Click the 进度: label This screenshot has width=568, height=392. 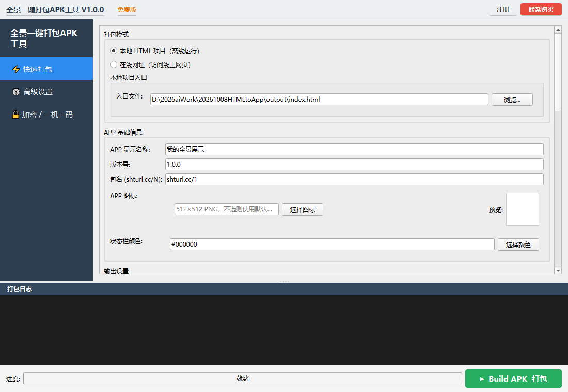pyautogui.click(x=13, y=379)
